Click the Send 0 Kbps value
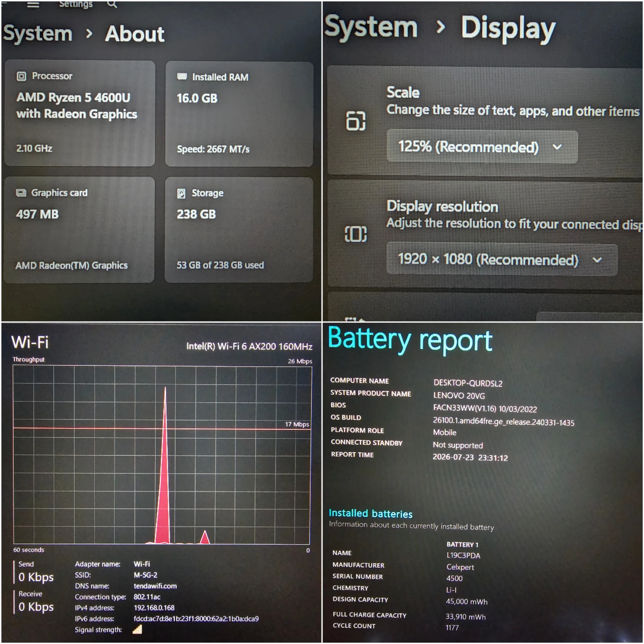The image size is (644, 644). (x=36, y=577)
